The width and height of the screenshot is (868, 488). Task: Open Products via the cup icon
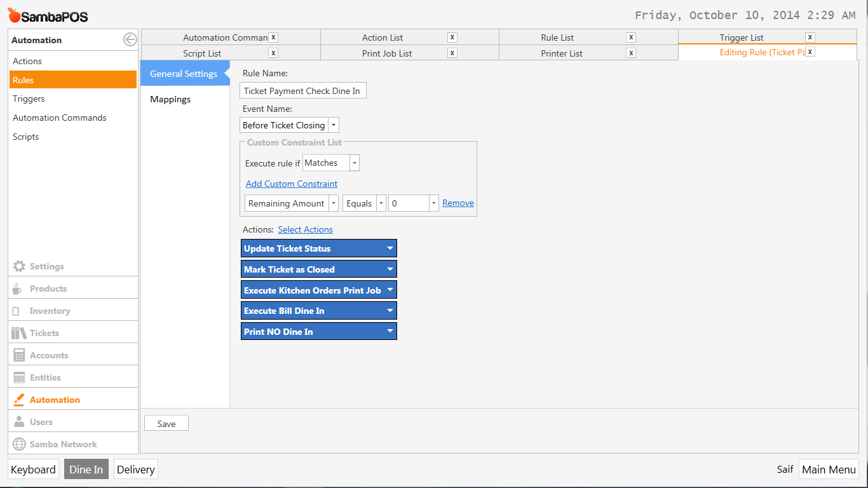tap(17, 289)
